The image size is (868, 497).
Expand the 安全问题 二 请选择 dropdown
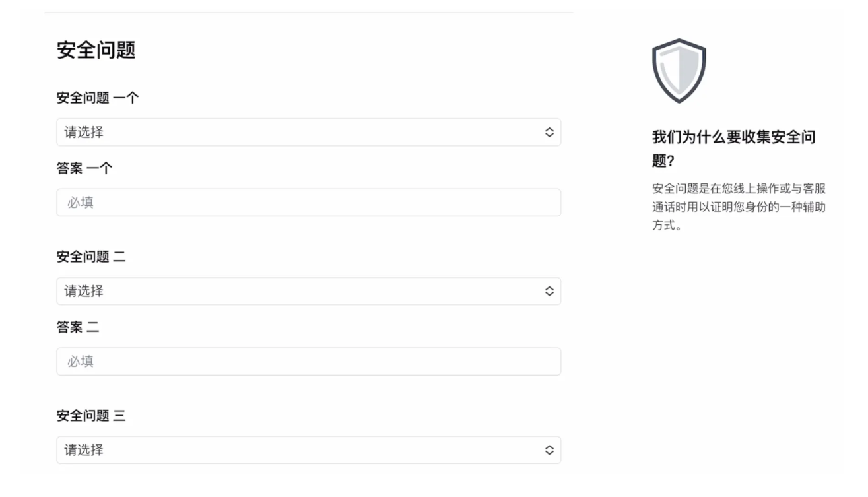[308, 291]
